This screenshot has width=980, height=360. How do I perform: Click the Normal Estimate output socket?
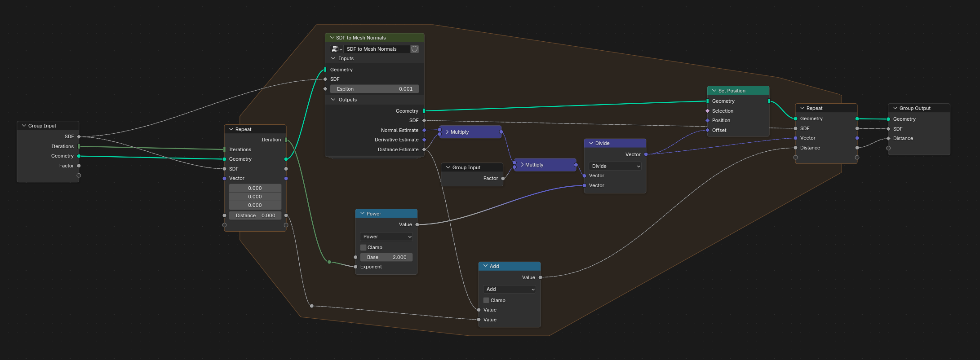pyautogui.click(x=424, y=130)
